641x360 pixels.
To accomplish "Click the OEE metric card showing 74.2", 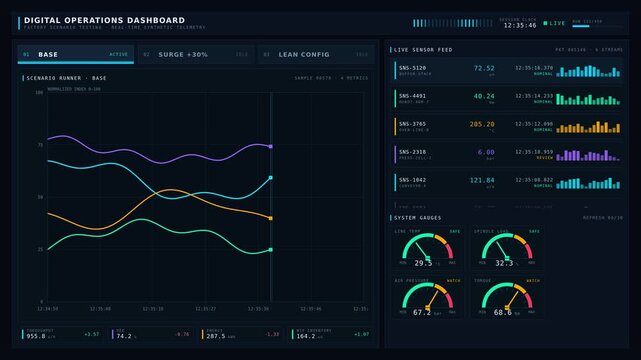I will (x=152, y=335).
